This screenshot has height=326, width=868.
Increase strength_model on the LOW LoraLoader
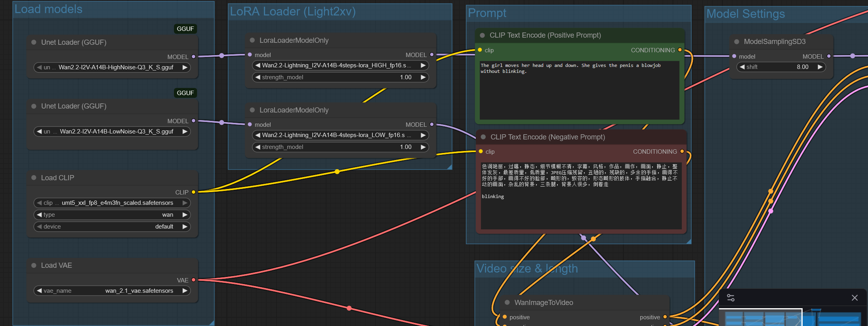(x=423, y=147)
